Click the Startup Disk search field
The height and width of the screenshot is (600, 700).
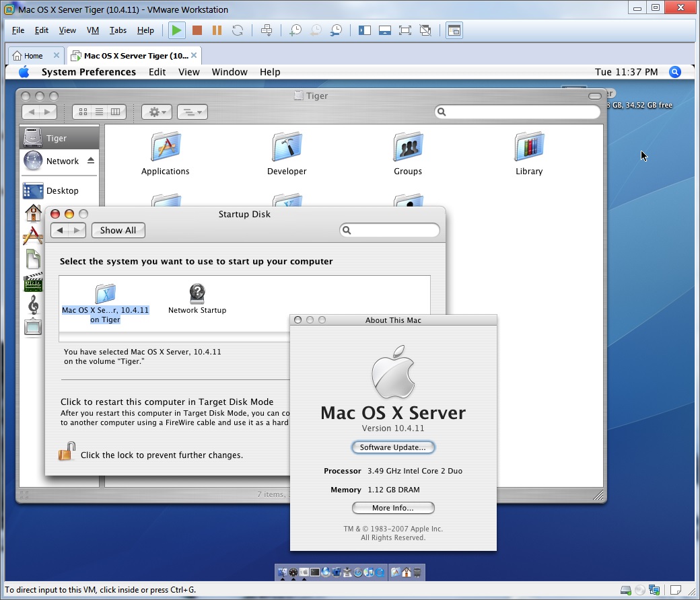[x=390, y=230]
